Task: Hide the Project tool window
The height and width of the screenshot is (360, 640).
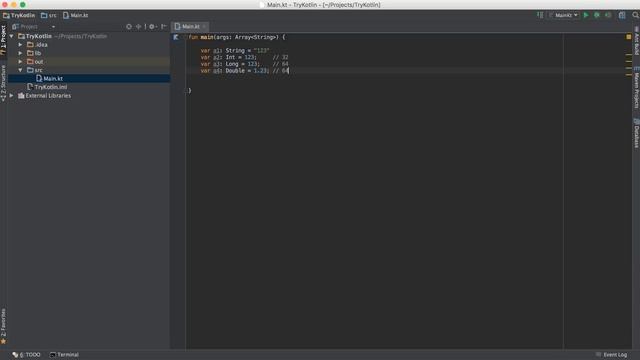Action: 164,27
